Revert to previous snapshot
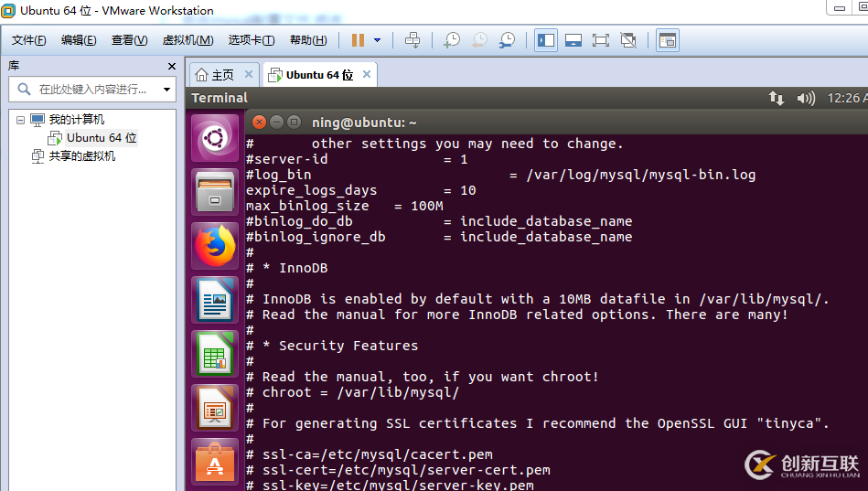 tap(479, 40)
